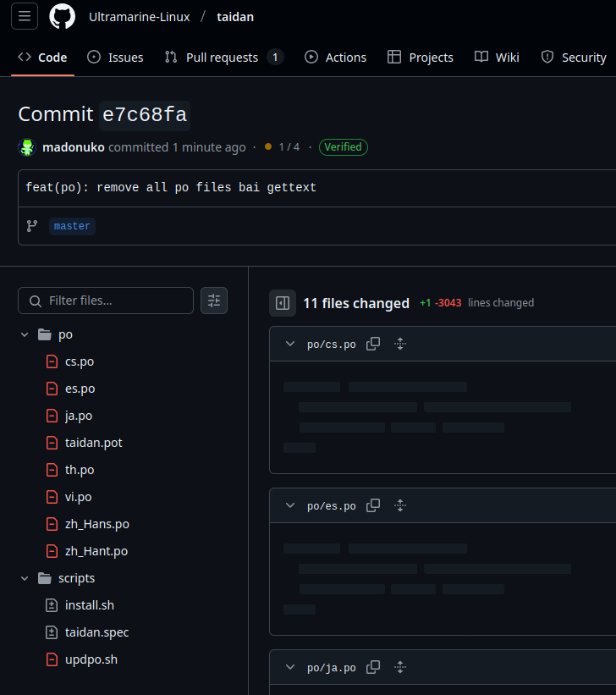This screenshot has width=616, height=695.
Task: Go to GitHub homepage via Octocat logo
Action: 62,16
